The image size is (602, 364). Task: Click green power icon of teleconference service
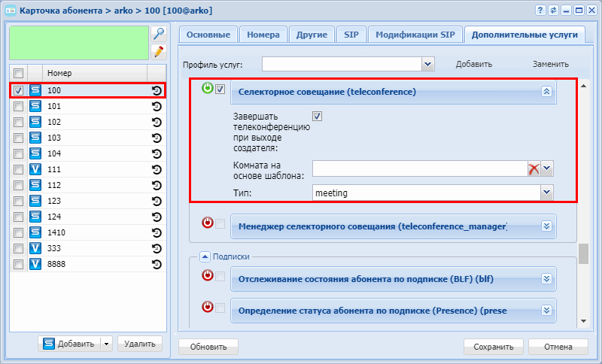pyautogui.click(x=208, y=89)
